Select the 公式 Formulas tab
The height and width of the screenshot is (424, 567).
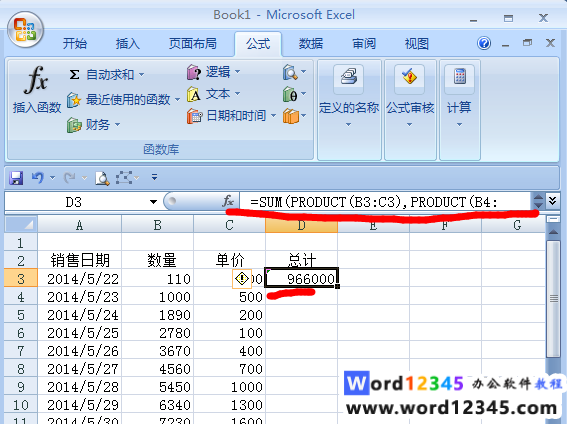[258, 44]
